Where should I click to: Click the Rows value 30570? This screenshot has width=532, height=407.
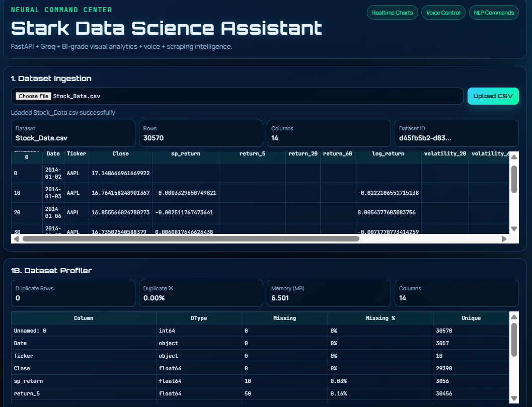pos(154,138)
